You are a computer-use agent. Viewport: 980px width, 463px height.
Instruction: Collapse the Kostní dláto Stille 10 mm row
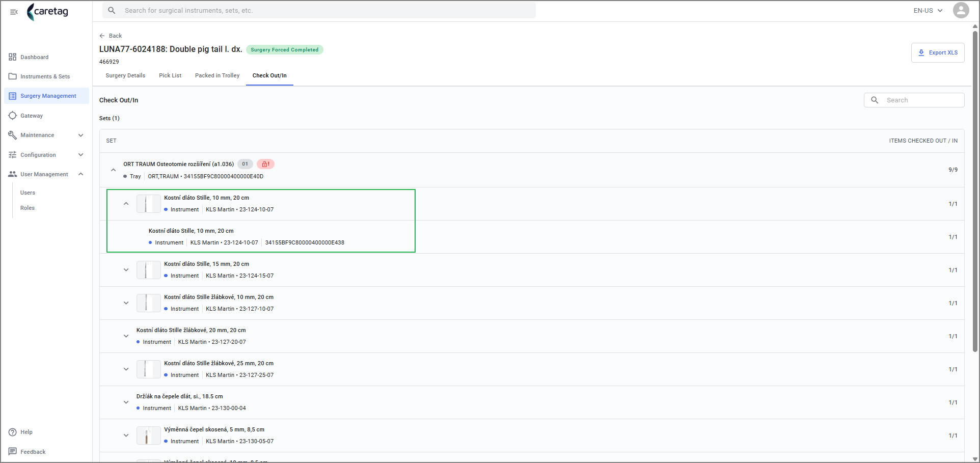pyautogui.click(x=126, y=204)
